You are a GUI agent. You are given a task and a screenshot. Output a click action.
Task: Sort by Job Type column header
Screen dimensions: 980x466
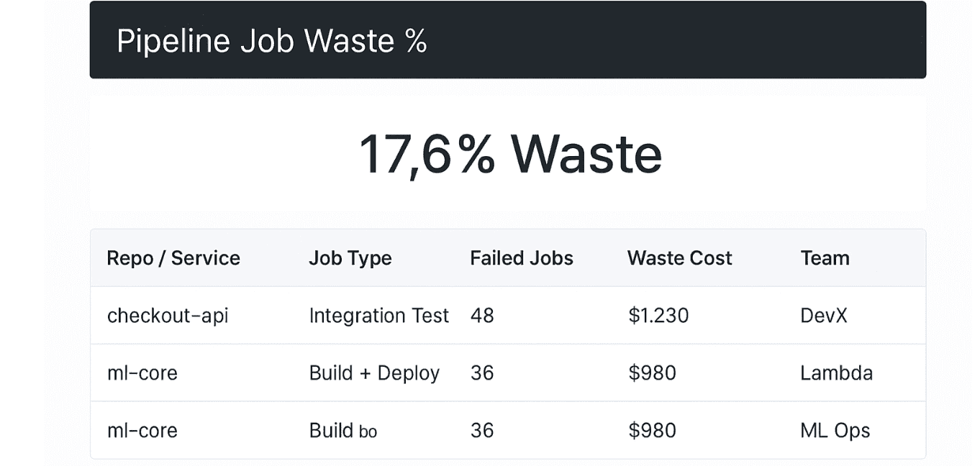(350, 258)
